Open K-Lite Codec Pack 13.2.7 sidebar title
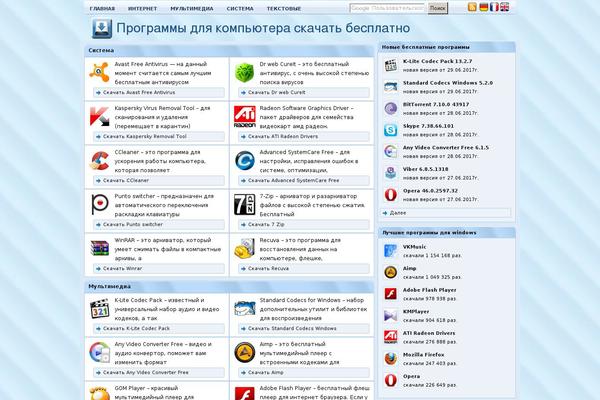Viewport: 600px width, 400px height. click(x=437, y=61)
